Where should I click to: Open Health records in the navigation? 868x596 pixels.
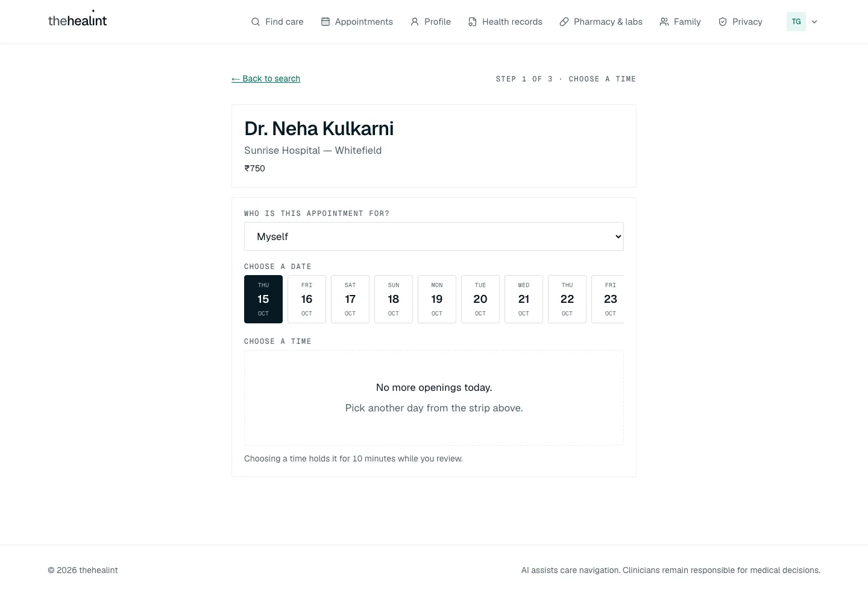point(505,22)
